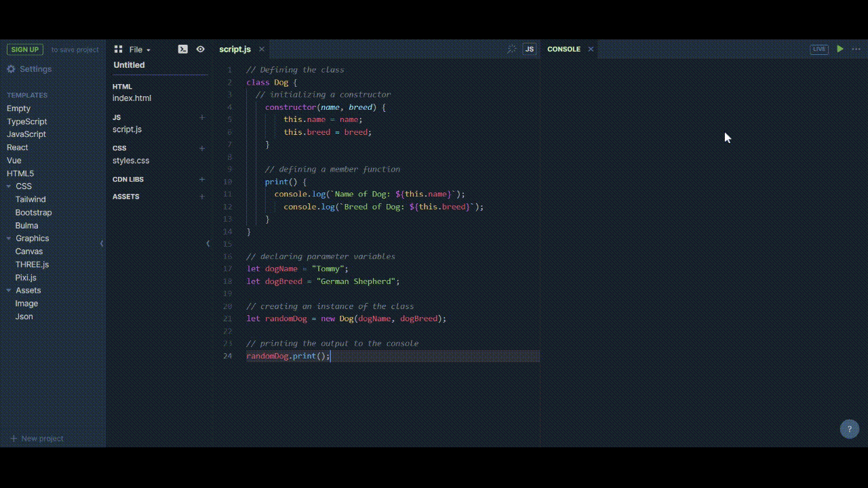Add a new JS file with plus icon
Screen dimensions: 868x488
pyautogui.click(x=201, y=117)
